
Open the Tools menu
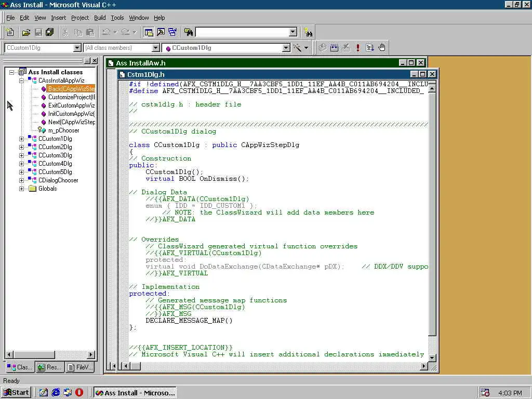point(117,18)
